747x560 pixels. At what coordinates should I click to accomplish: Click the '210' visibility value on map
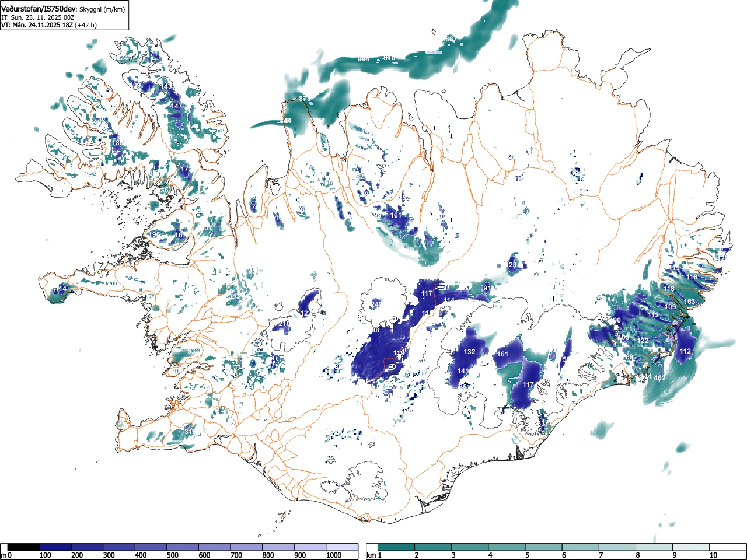284,323
